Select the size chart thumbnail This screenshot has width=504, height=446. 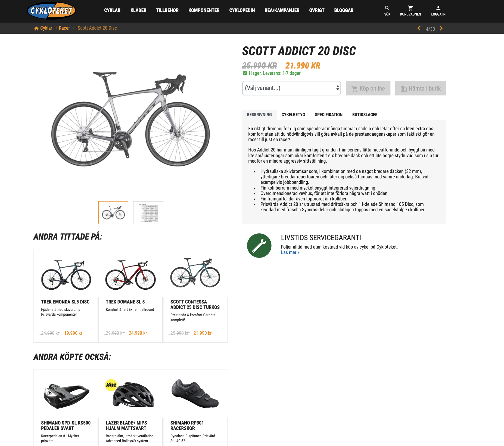pyautogui.click(x=148, y=212)
